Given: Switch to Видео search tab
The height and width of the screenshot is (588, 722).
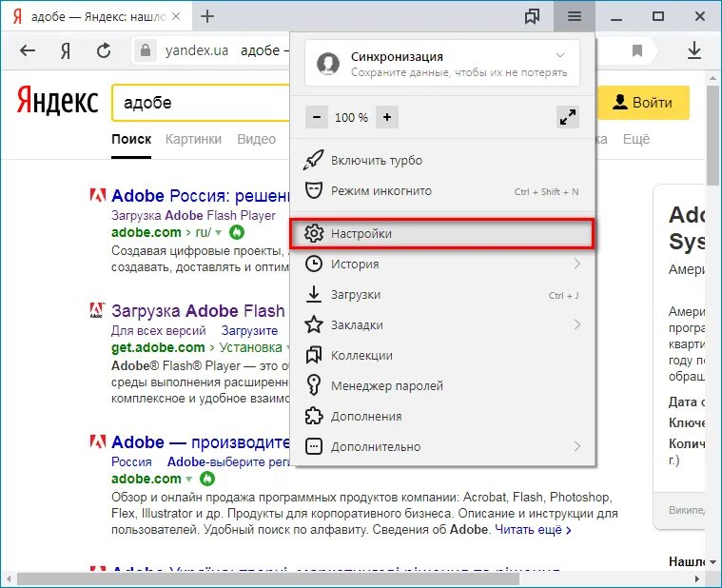Looking at the screenshot, I should (257, 139).
